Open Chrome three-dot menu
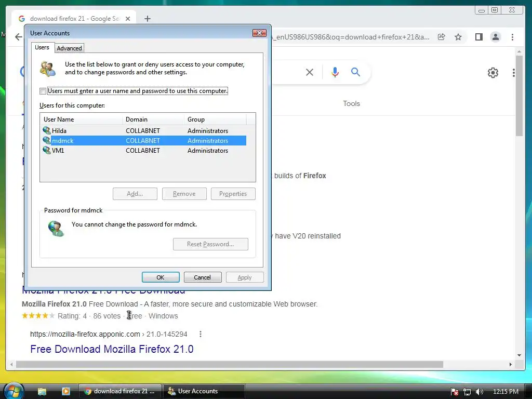 [512, 37]
